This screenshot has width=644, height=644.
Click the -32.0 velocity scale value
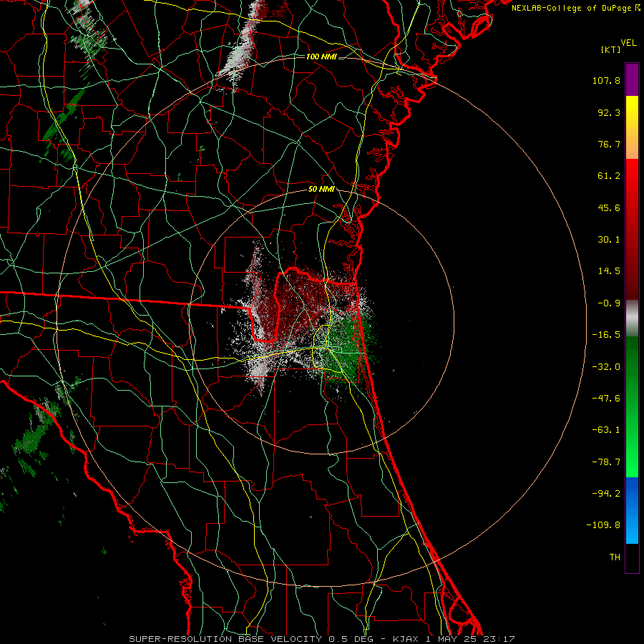click(606, 367)
